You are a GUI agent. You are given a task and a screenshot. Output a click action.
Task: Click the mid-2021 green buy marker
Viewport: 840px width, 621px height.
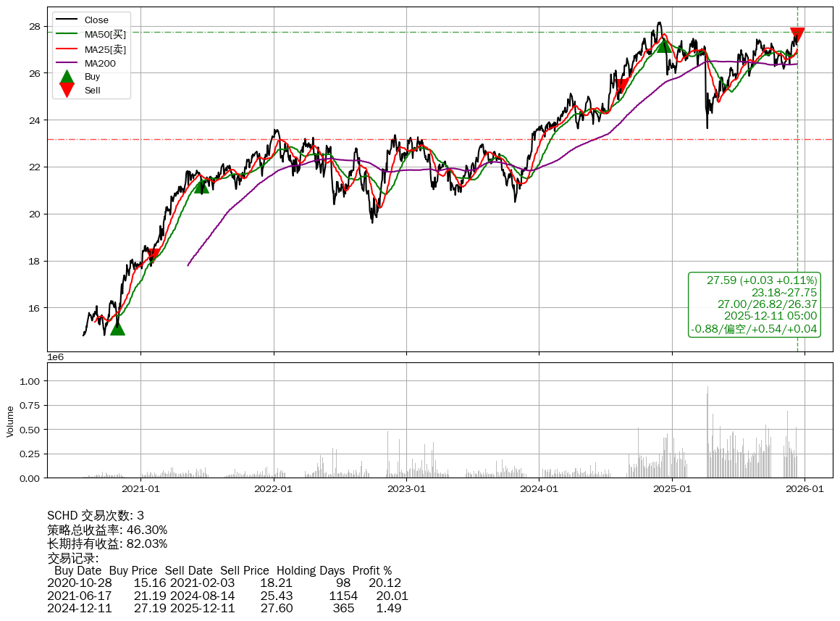(201, 186)
